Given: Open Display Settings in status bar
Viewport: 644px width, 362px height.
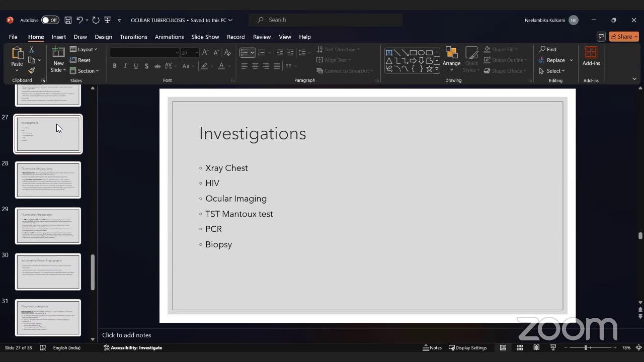Looking at the screenshot, I should pyautogui.click(x=468, y=347).
